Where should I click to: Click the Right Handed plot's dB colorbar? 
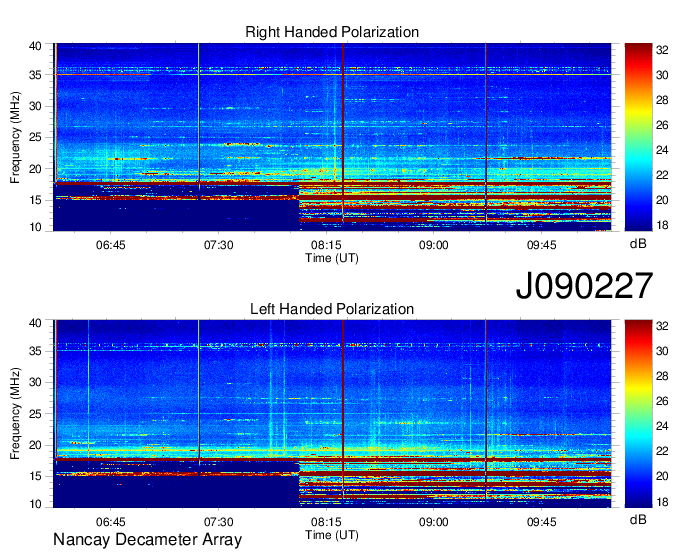click(638, 137)
